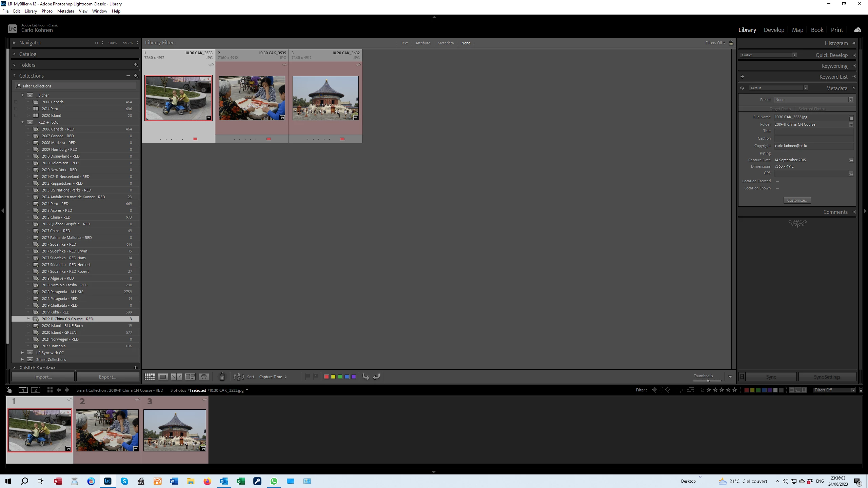868x488 pixels.
Task: Click the cloud sync status icon
Action: point(857,30)
